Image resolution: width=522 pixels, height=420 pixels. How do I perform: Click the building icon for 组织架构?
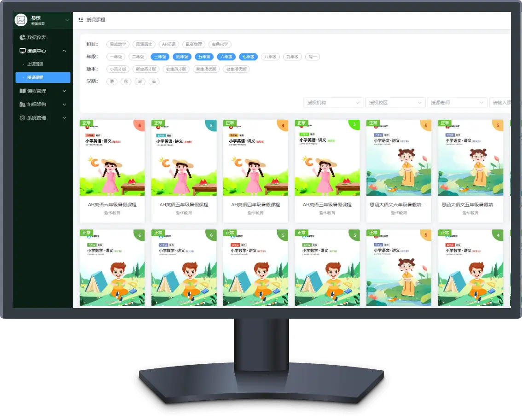pyautogui.click(x=23, y=105)
